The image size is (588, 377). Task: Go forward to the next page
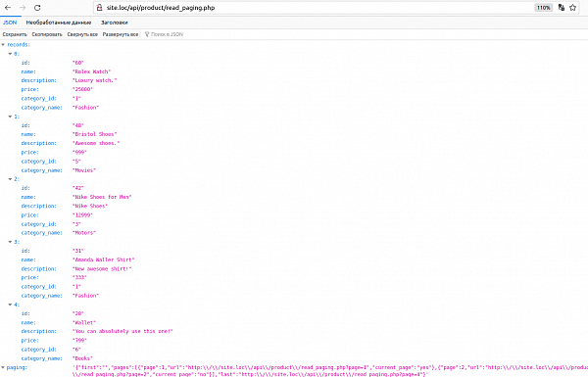[23, 8]
